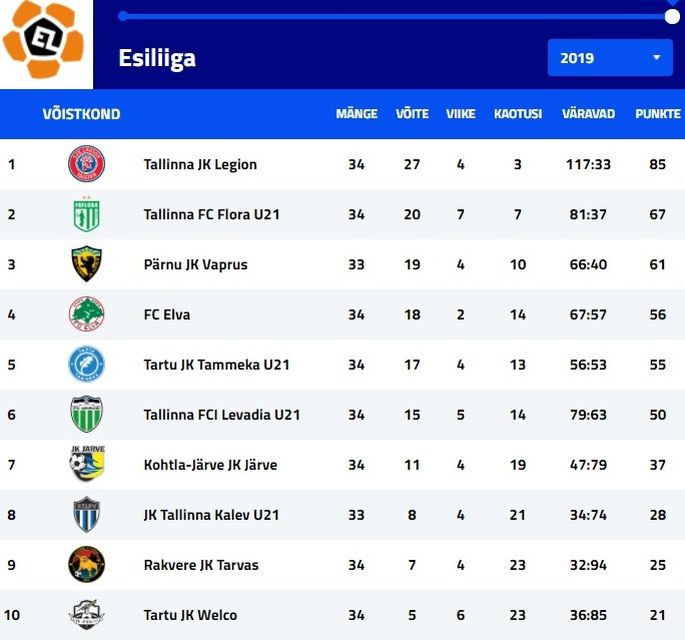
Task: Sort table by VÄRAVAD column
Action: [x=588, y=114]
